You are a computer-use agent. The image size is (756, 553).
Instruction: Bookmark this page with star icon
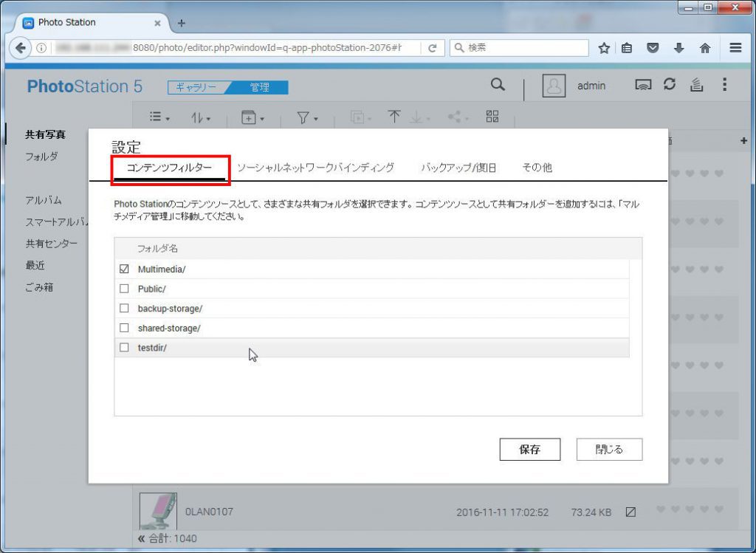click(604, 48)
